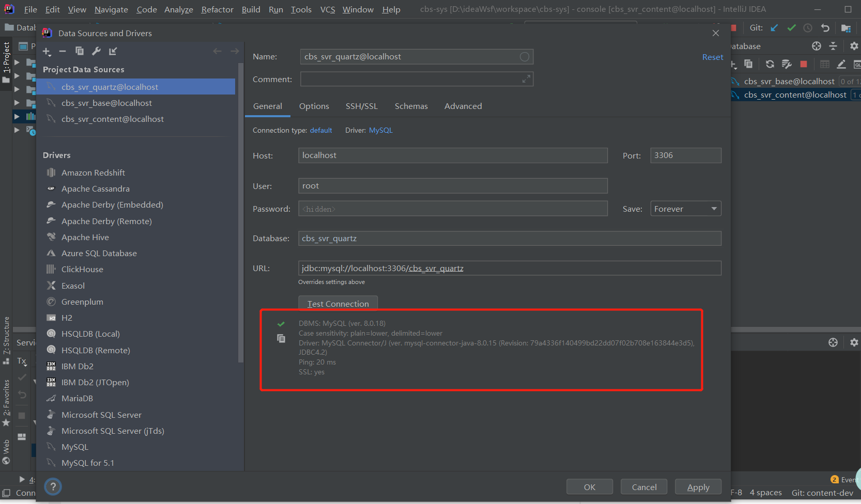Viewport: 861px width, 504px height.
Task: Click the Services panel target icon
Action: (833, 342)
